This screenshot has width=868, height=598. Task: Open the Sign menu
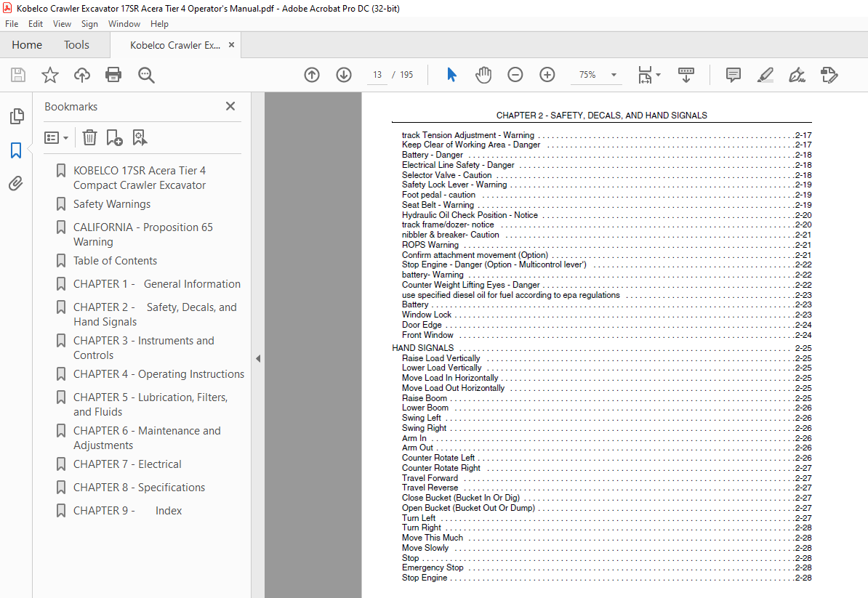tap(89, 24)
